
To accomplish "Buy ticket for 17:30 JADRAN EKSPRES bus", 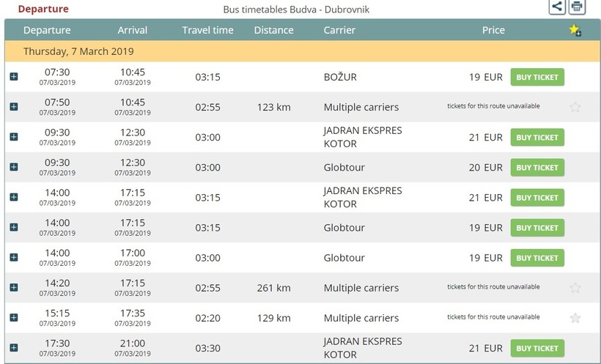I will pos(537,348).
